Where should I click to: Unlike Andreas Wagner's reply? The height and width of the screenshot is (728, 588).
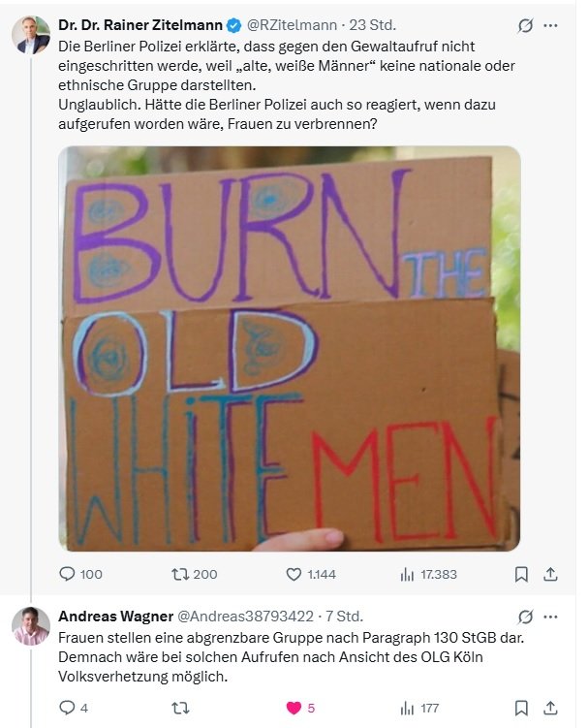click(294, 708)
